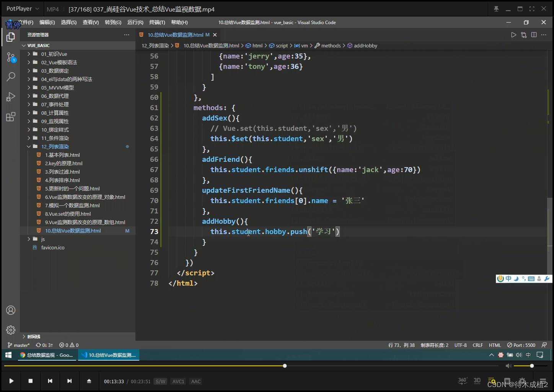The width and height of the screenshot is (554, 392).
Task: Open 终端(T) menu
Action: 157,23
